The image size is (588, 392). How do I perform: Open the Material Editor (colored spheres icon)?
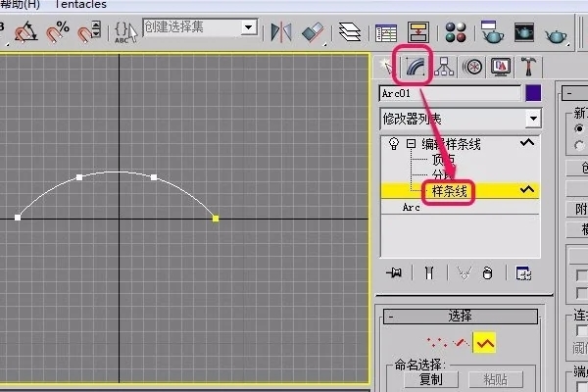(x=456, y=32)
